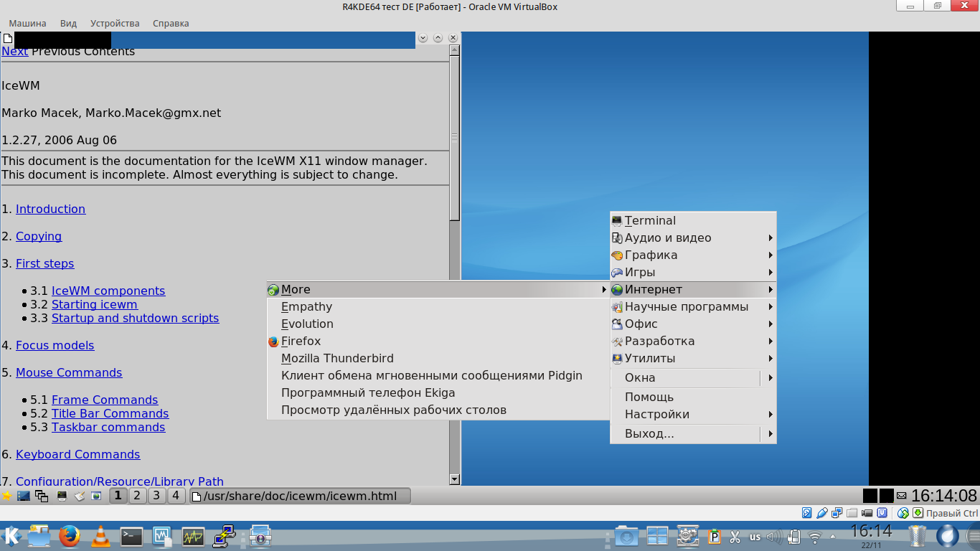This screenshot has width=980, height=551.
Task: Show hidden system tray icons arrow
Action: pos(832,537)
